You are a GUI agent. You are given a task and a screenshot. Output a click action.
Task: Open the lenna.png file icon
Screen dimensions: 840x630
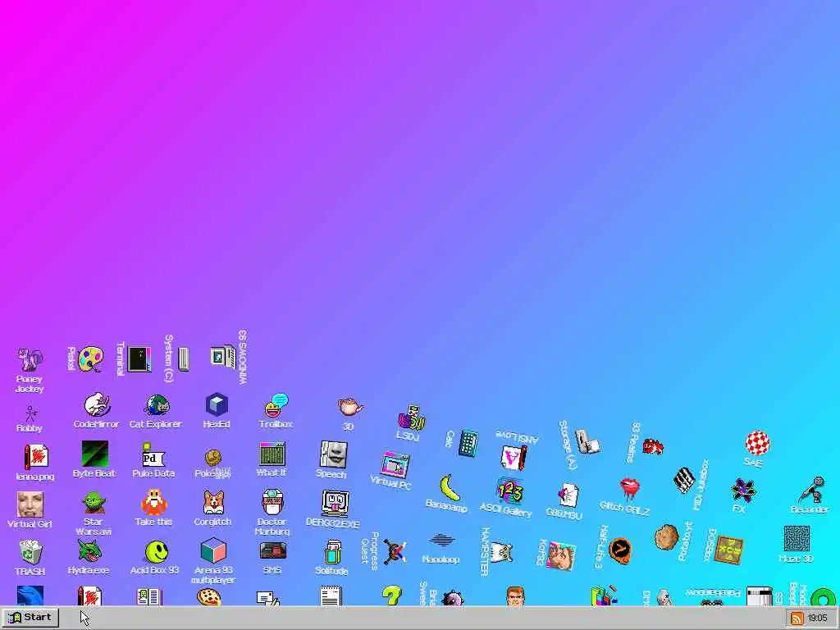[36, 457]
